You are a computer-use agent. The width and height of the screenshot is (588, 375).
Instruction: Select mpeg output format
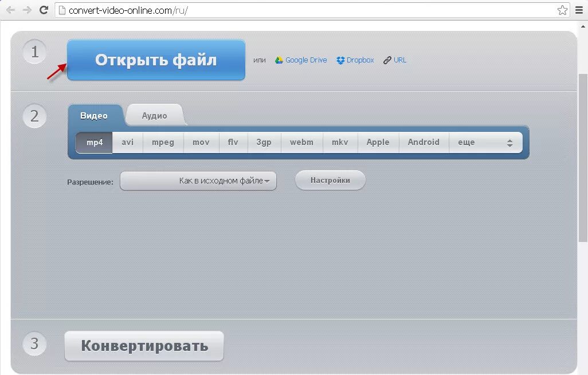[163, 142]
